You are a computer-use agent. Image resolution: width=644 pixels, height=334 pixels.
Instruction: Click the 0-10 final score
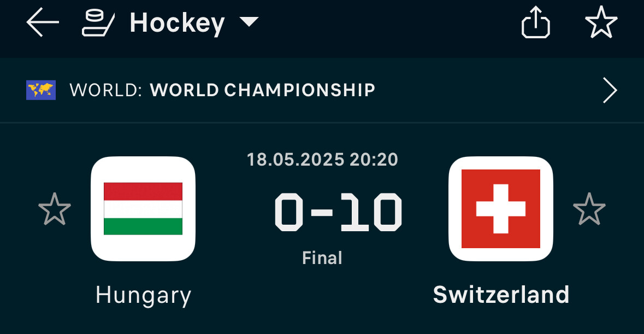[x=338, y=213]
